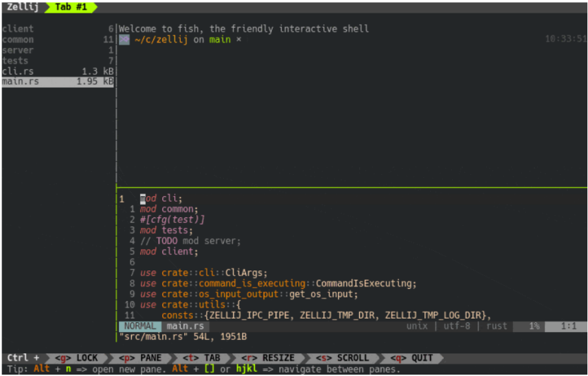Place cursor on 'mod cli;' line
The image size is (588, 376).
pyautogui.click(x=162, y=199)
